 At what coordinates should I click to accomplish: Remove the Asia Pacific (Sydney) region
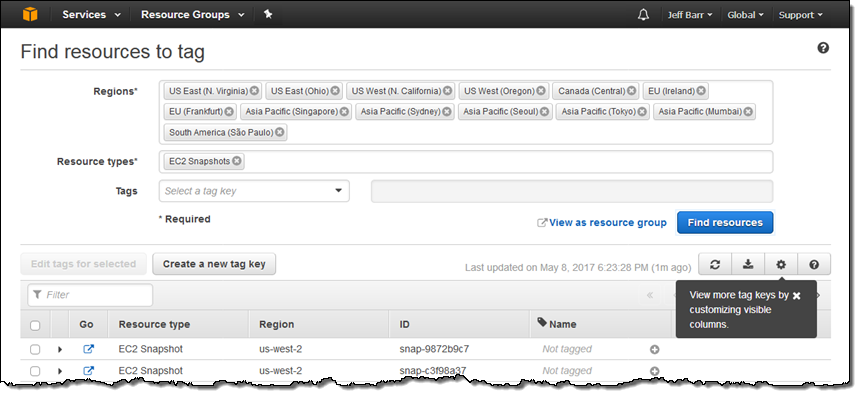click(x=447, y=112)
